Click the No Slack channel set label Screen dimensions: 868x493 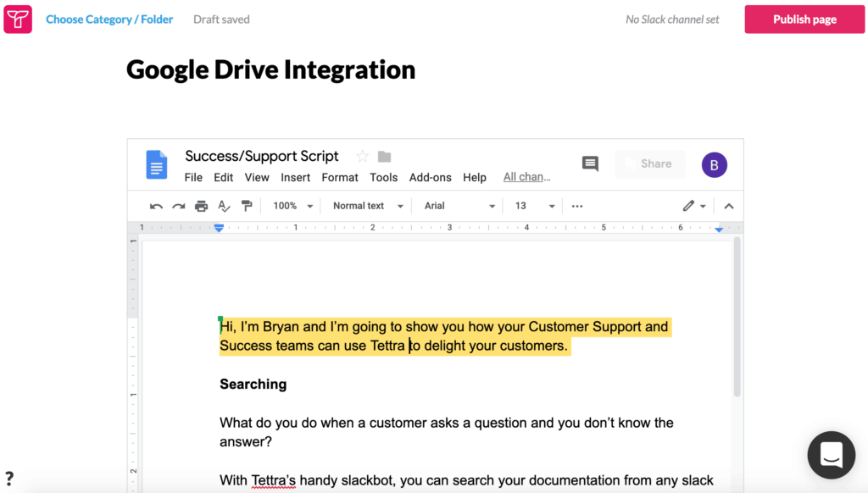pos(672,19)
